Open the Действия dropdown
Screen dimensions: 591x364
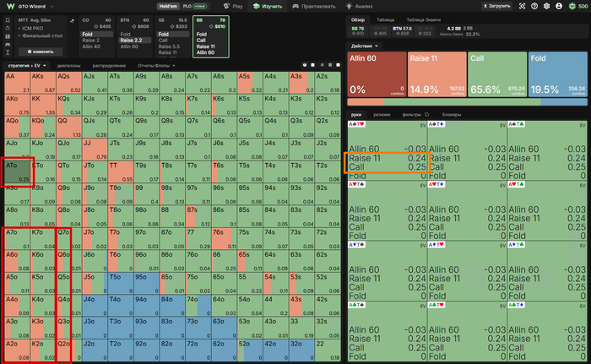(364, 46)
